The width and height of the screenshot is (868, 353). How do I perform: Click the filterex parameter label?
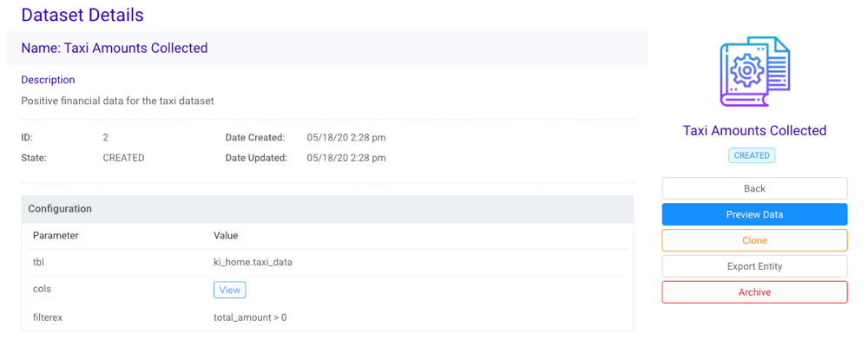47,317
